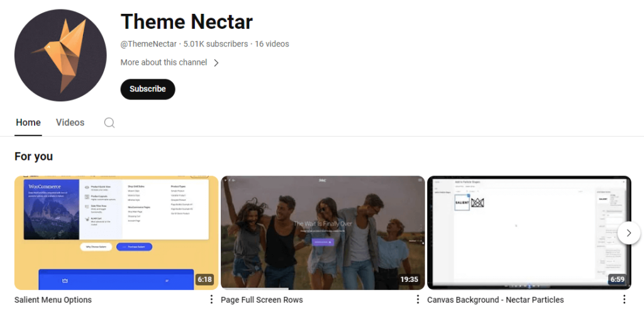The image size is (644, 309).
Task: Click the 6:59 duration badge
Action: coord(618,280)
